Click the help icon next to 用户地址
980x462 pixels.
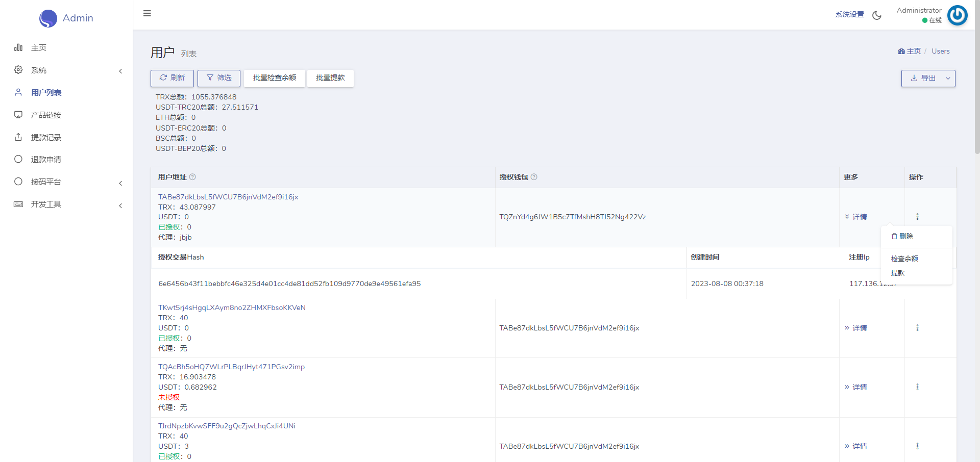192,177
